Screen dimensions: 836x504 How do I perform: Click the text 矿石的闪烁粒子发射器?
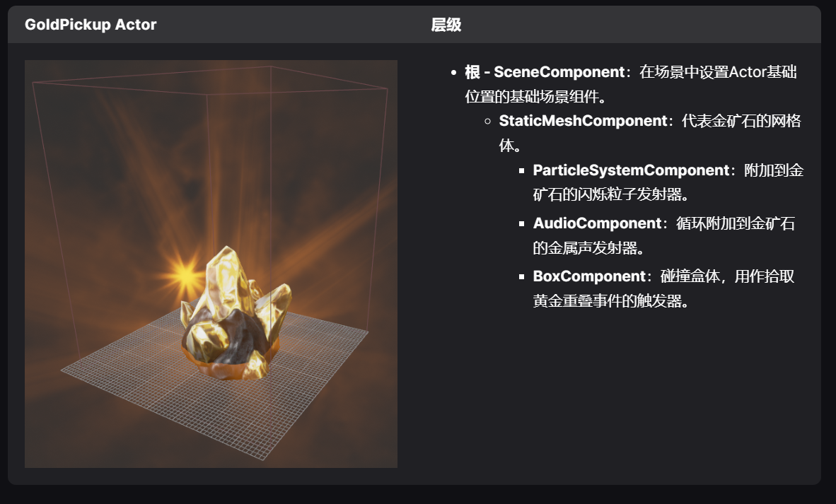(x=608, y=195)
